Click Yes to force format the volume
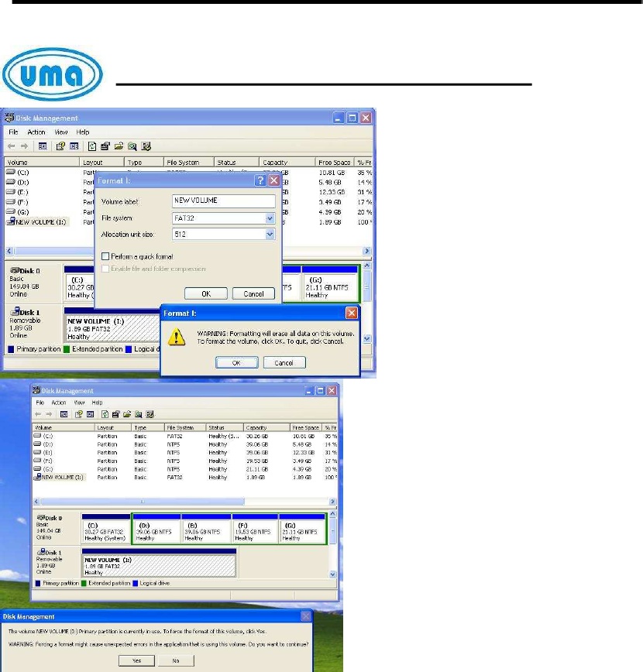Screen dimensions: 643x672 137,660
